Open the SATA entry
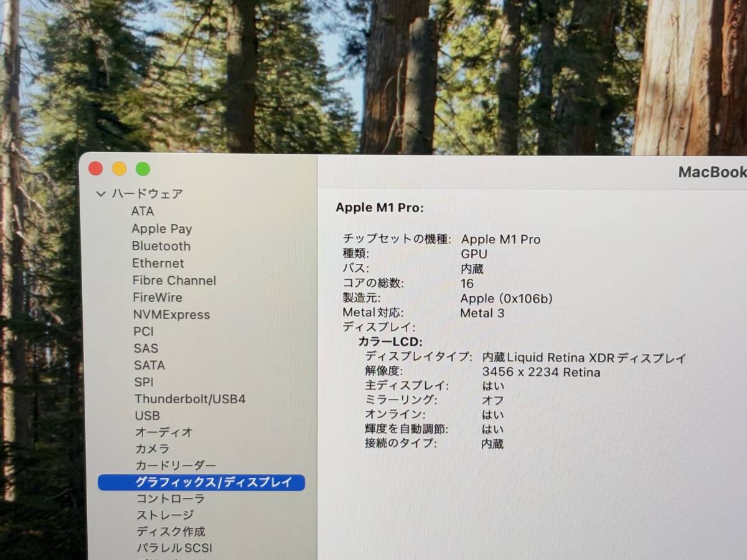Screen dimensions: 747x560 149,365
